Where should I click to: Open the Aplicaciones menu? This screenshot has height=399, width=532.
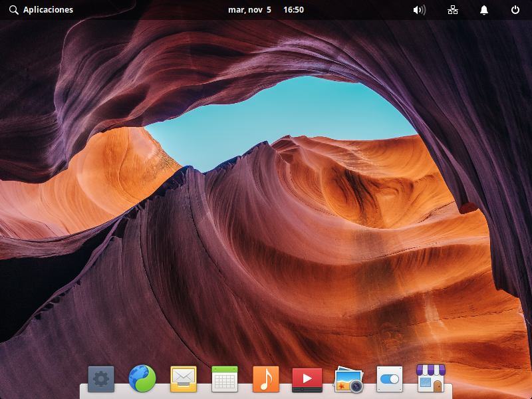coord(48,10)
